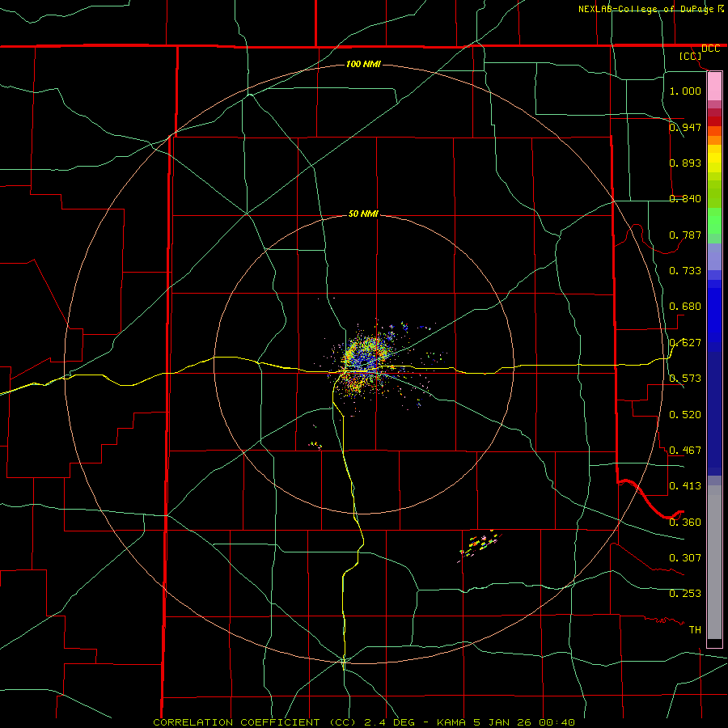Click the 0.840 color scale value

(685, 199)
